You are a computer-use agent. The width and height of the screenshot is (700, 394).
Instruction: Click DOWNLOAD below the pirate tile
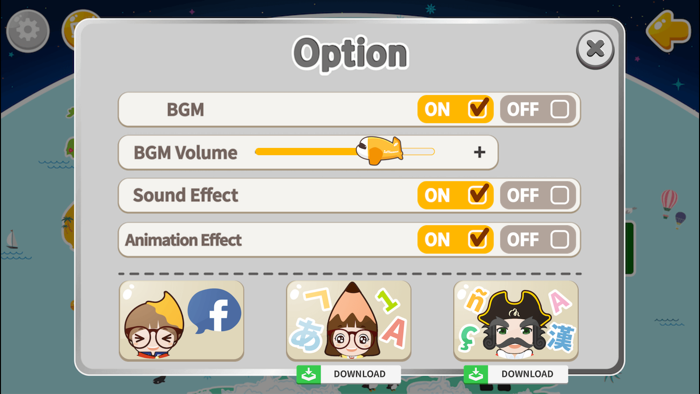click(527, 374)
